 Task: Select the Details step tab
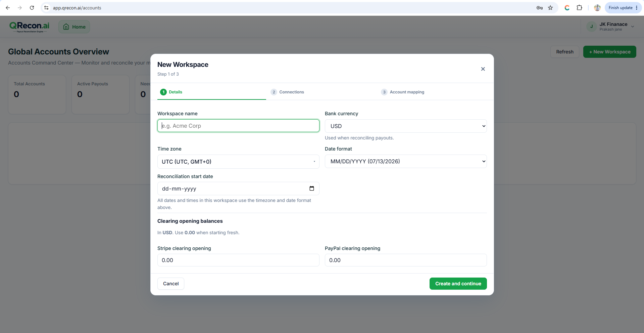[211, 92]
